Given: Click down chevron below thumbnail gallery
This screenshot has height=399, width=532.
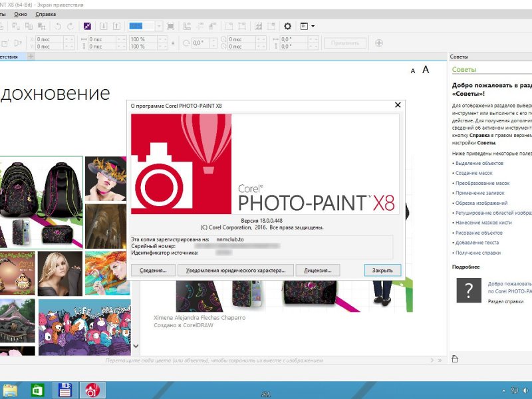Looking at the screenshot, I should click(136, 346).
